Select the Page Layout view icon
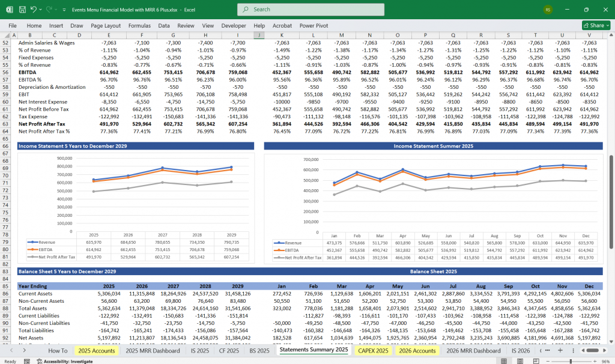This screenshot has width=615, height=364. pyautogui.click(x=520, y=360)
